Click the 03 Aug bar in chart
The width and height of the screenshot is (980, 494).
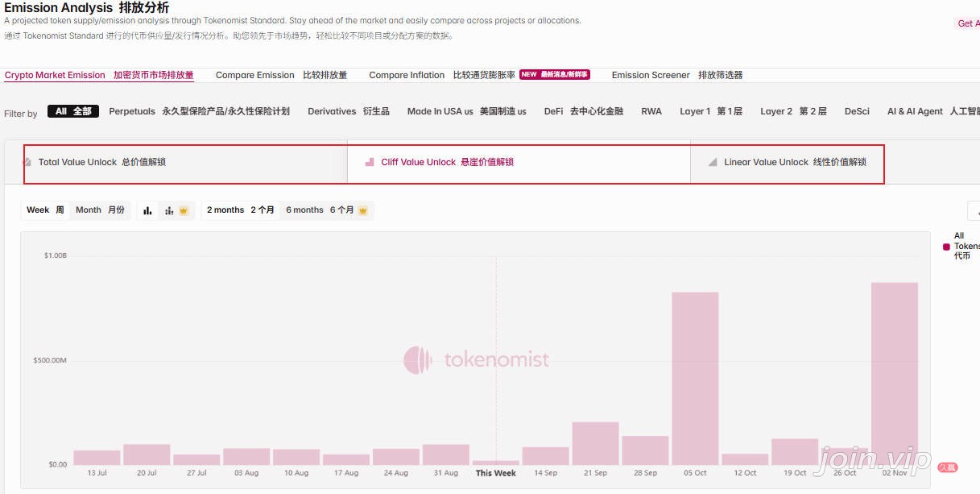[246, 457]
